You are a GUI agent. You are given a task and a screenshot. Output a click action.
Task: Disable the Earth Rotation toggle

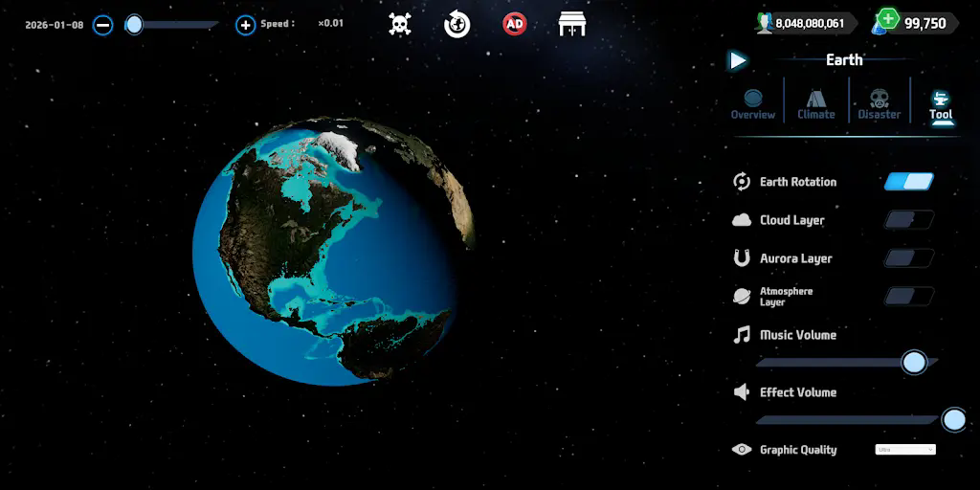point(908,182)
